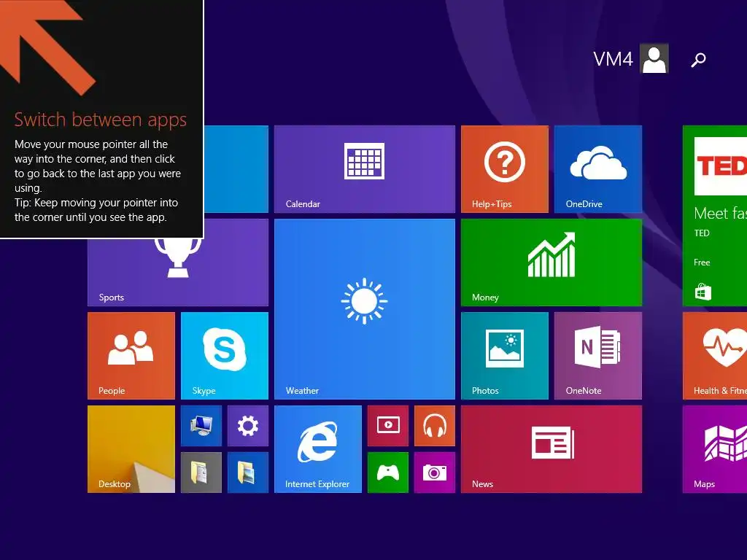Click the Switch between apps heading
This screenshot has height=560, width=747.
[100, 120]
